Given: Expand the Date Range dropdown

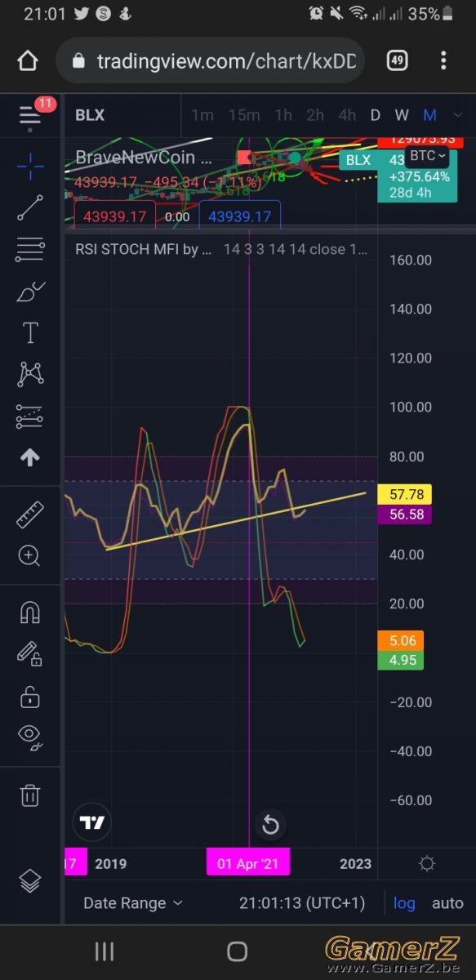Looking at the screenshot, I should point(133,903).
